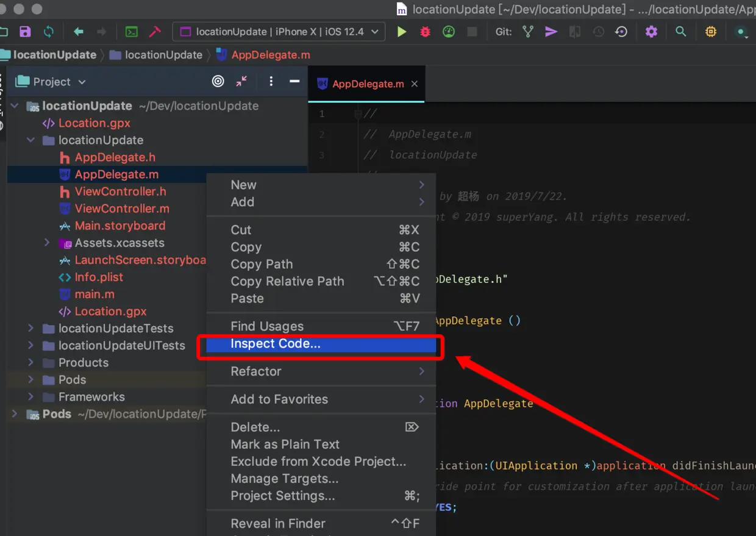Select ViewController.m in the project tree
The width and height of the screenshot is (756, 536).
(x=122, y=209)
